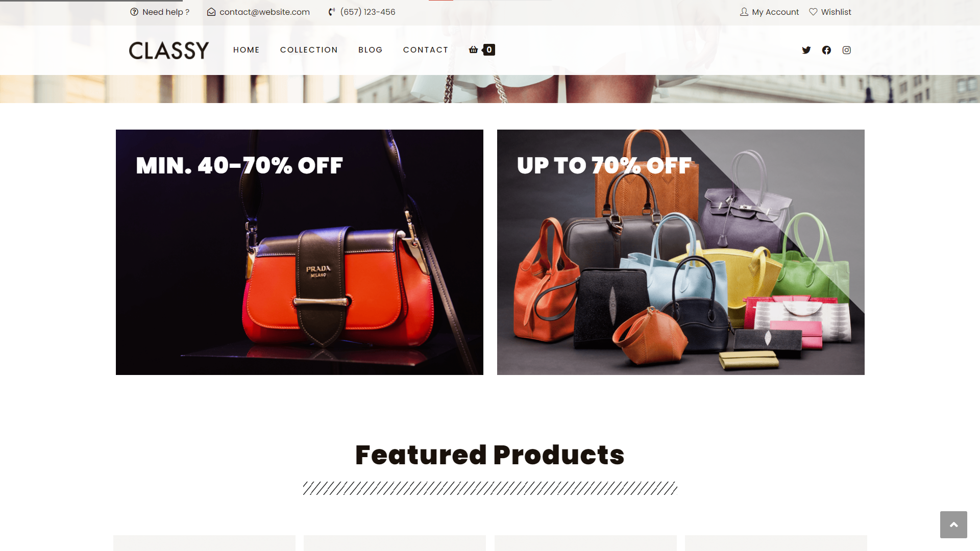
Task: Open the shopping basket icon
Action: tap(473, 49)
